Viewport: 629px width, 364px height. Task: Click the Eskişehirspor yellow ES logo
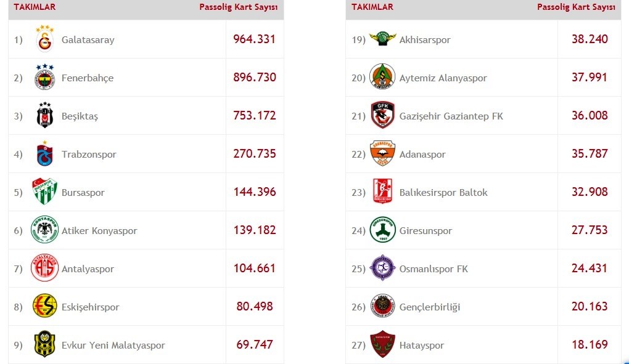[44, 306]
